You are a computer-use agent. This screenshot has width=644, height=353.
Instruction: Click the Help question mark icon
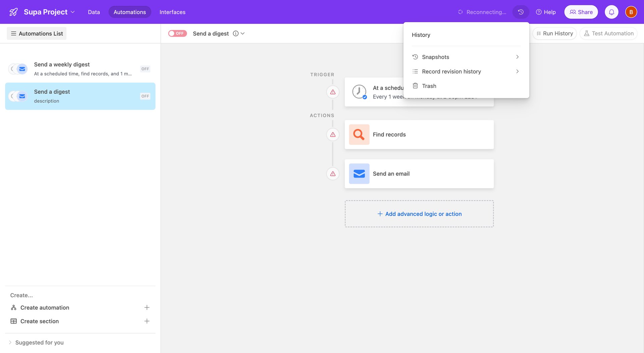tap(539, 12)
